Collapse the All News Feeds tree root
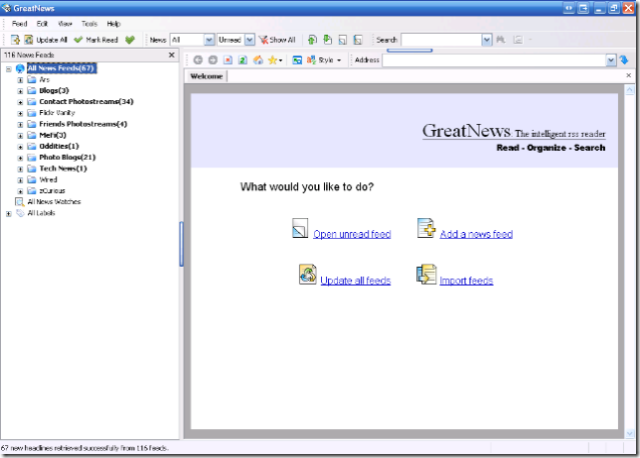This screenshot has width=640, height=458. click(9, 69)
